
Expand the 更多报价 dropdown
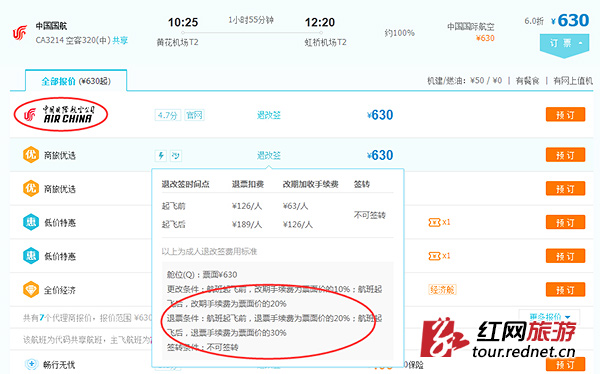point(549,317)
